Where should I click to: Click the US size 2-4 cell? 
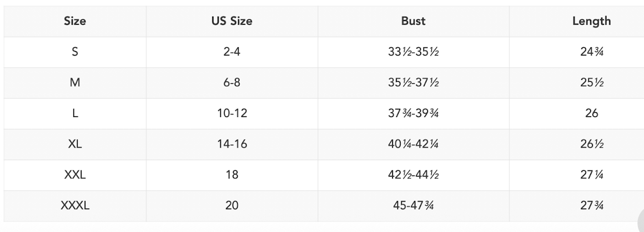point(232,52)
